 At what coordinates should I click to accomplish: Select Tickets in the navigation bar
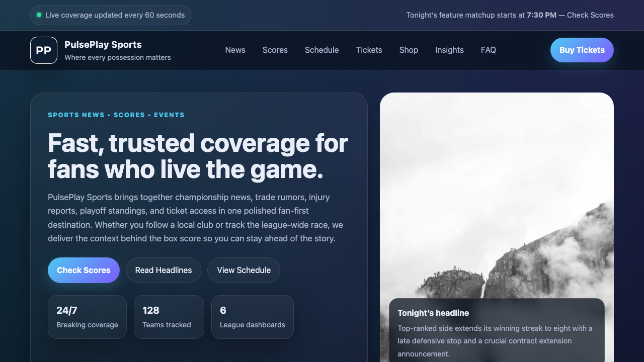(x=369, y=50)
